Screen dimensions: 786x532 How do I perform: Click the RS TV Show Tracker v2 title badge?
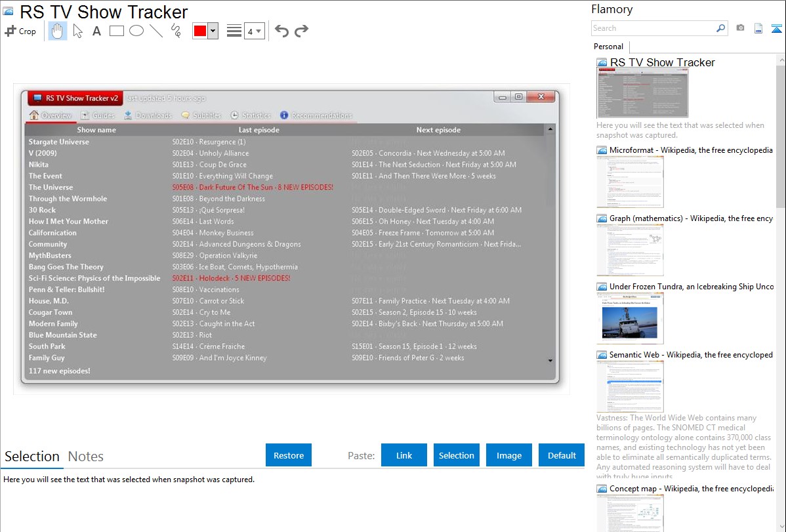(75, 98)
